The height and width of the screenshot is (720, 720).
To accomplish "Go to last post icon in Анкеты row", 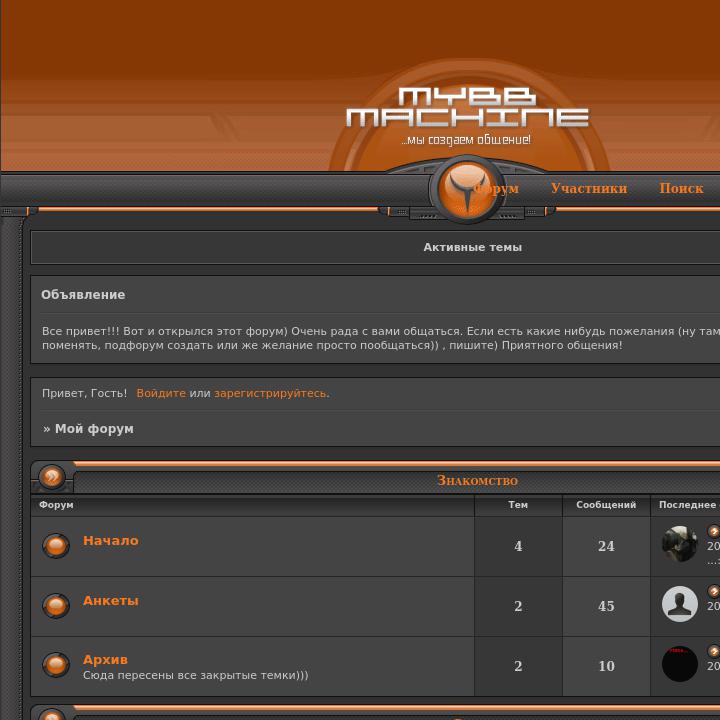I will (x=714, y=591).
